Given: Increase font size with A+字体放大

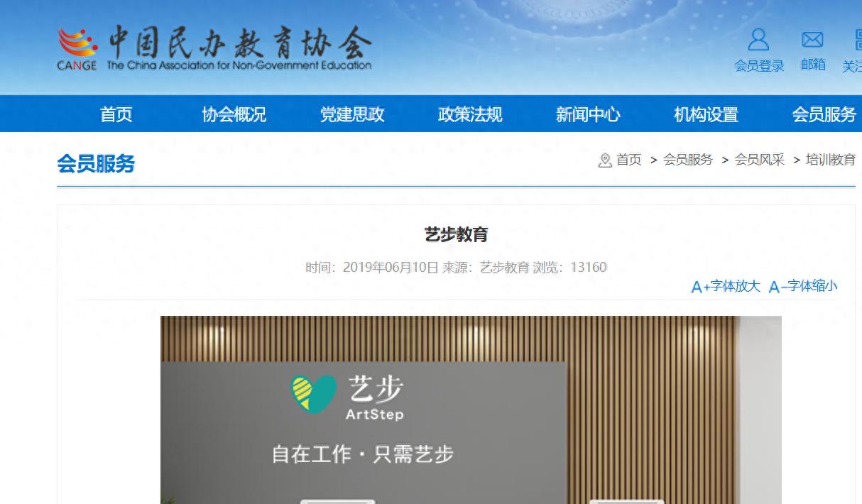Looking at the screenshot, I should coord(726,286).
